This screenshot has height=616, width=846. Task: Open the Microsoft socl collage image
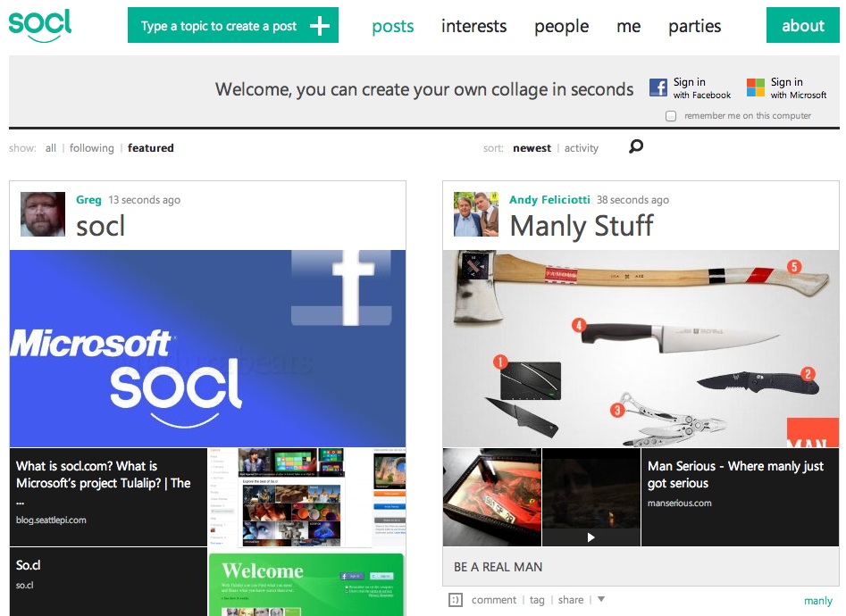point(207,348)
